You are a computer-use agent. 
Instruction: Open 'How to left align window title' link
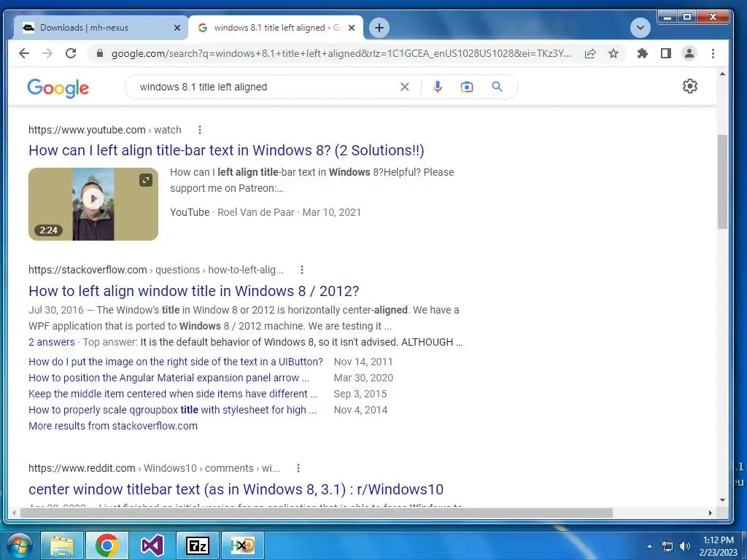pyautogui.click(x=194, y=290)
